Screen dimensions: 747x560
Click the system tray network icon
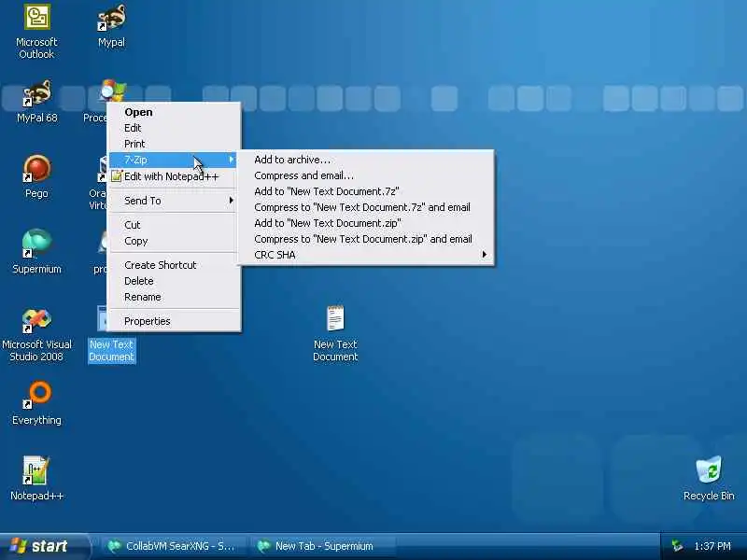[x=677, y=546]
